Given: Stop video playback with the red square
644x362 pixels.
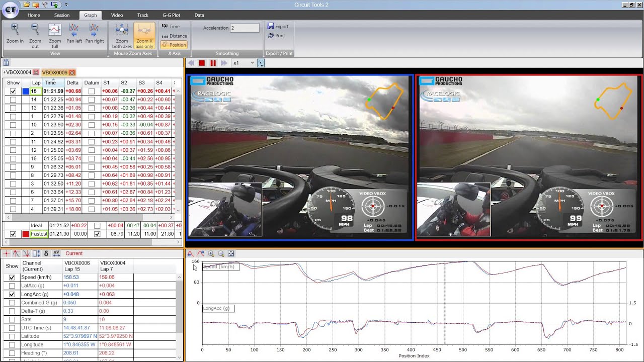Looking at the screenshot, I should pos(202,63).
